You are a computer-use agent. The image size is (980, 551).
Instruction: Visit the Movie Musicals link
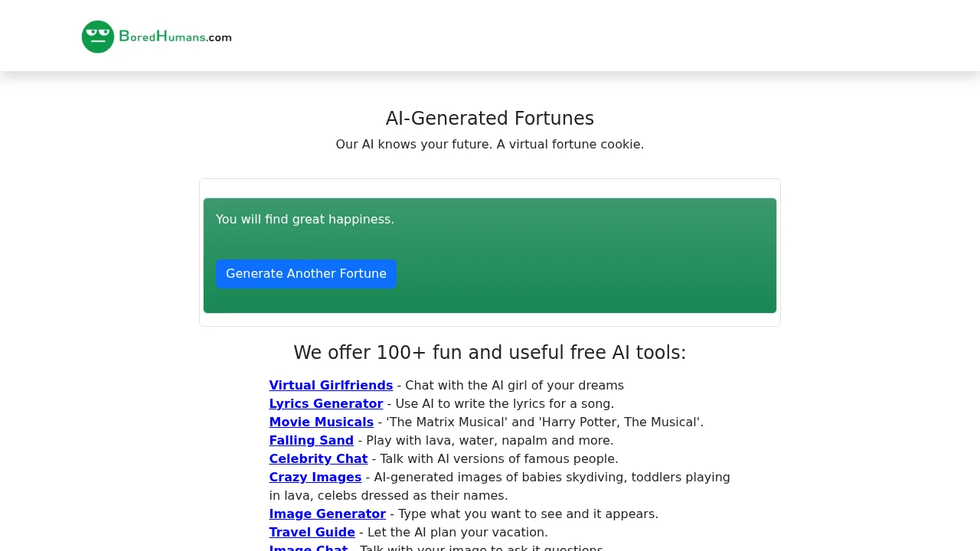(321, 422)
